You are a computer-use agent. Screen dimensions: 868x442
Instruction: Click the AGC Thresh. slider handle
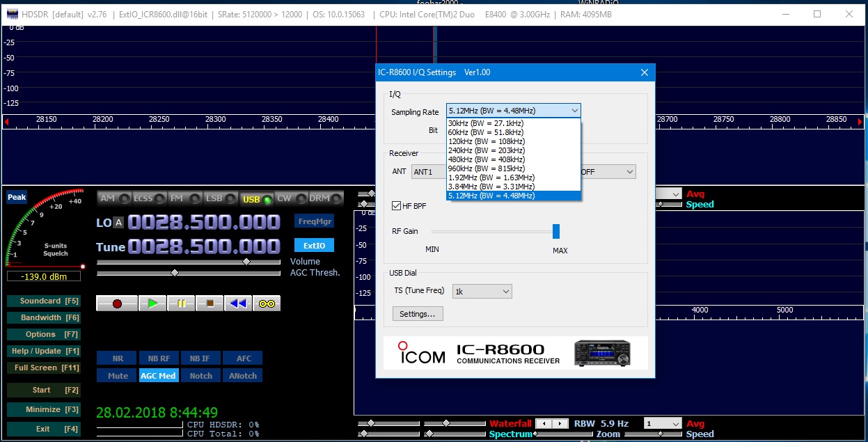click(x=174, y=273)
